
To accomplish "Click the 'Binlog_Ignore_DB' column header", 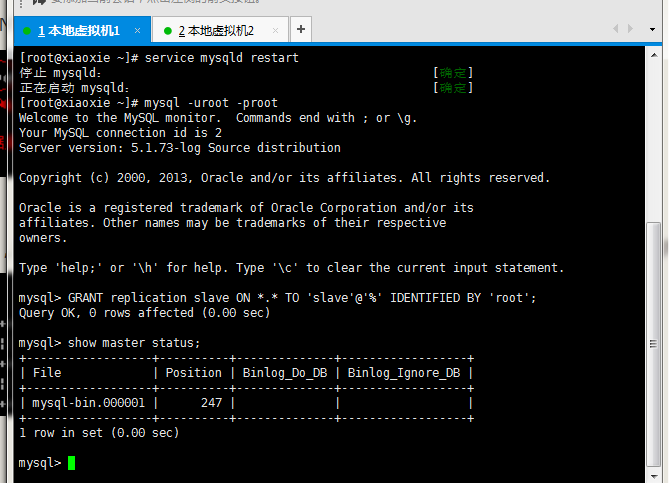I will pos(404,372).
